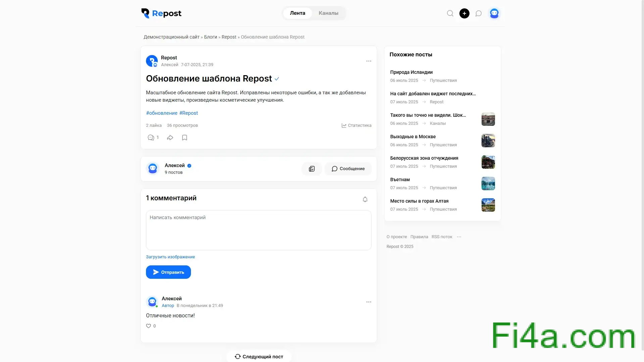Open the user avatar profile menu
Viewport: 644px width, 362px height.
tap(494, 13)
